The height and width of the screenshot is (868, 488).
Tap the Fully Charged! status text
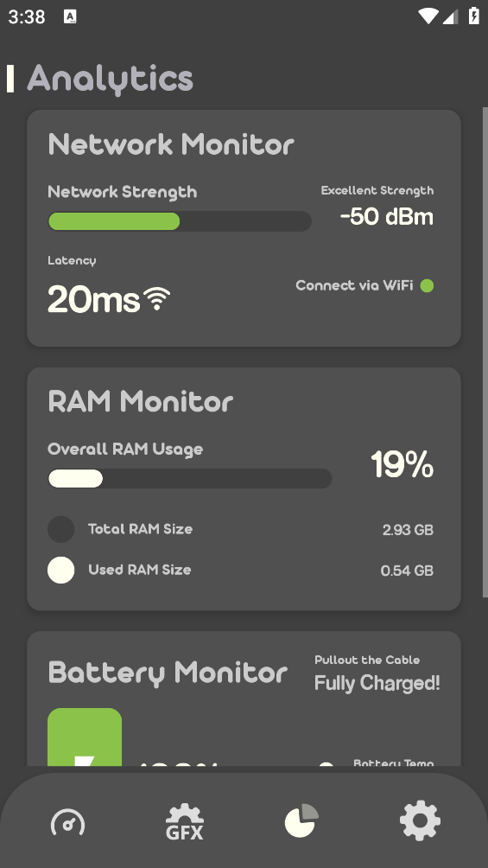377,684
